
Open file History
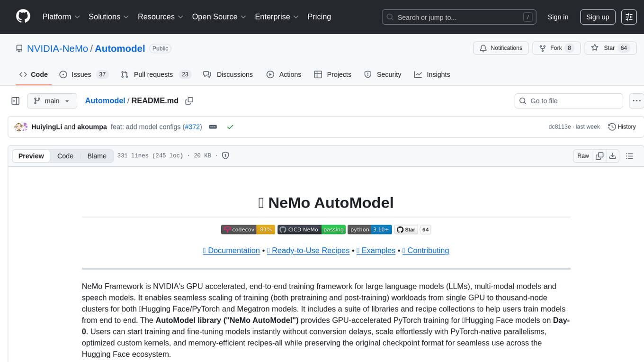[x=622, y=127]
